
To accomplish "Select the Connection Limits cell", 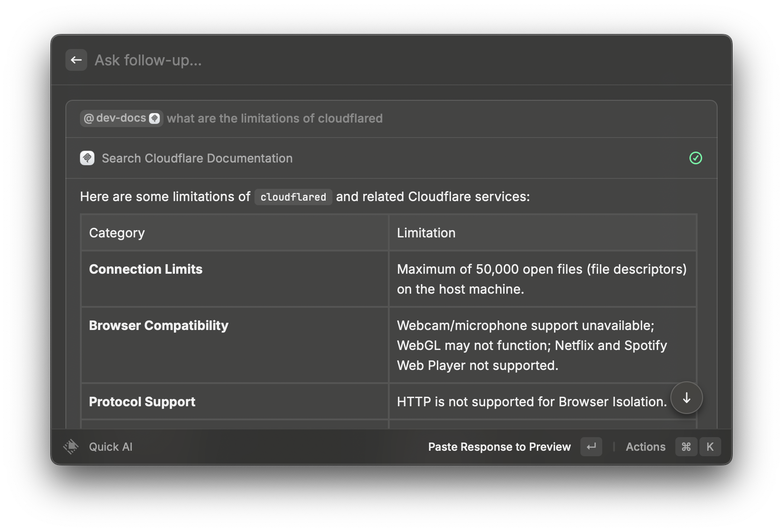I will (x=235, y=279).
